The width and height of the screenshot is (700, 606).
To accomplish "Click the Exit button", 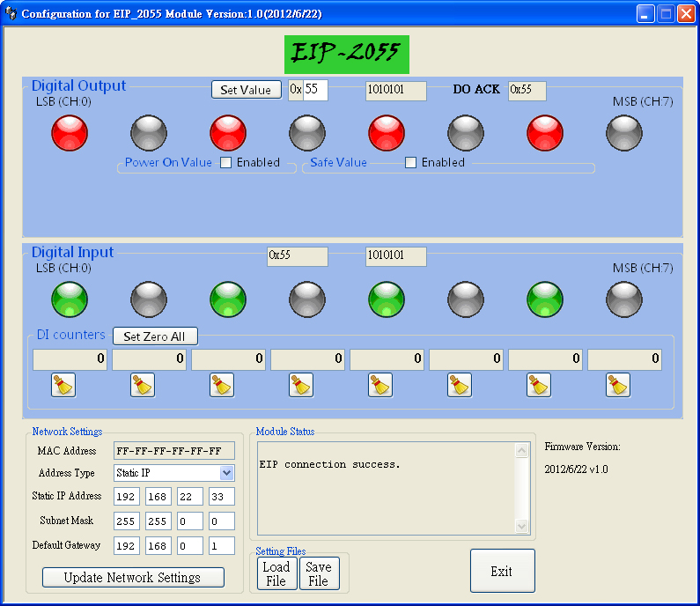I will coord(502,571).
